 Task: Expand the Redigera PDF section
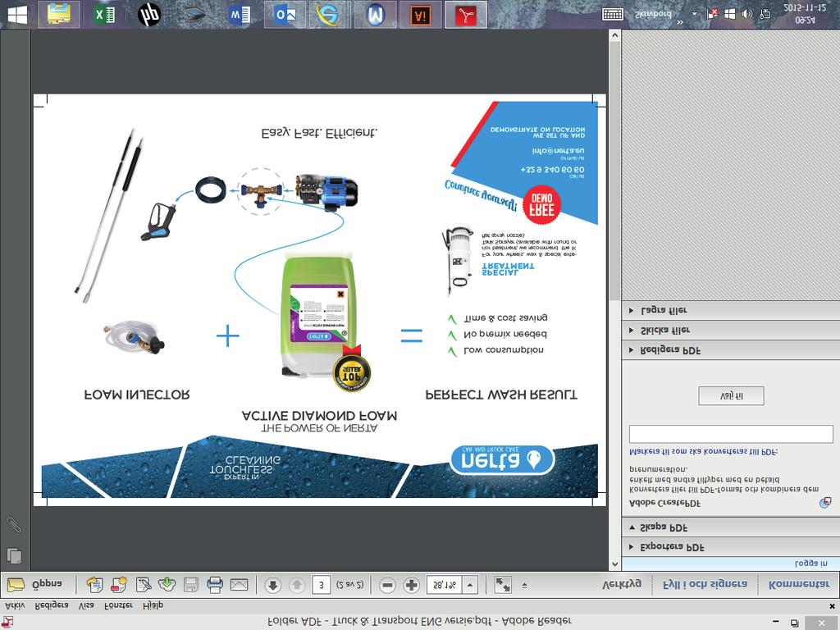(x=731, y=350)
